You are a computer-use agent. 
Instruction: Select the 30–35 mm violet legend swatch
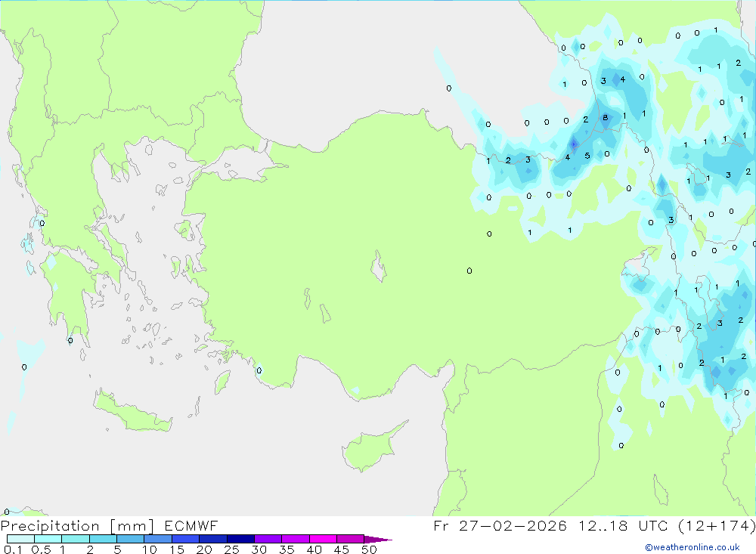pyautogui.click(x=268, y=539)
